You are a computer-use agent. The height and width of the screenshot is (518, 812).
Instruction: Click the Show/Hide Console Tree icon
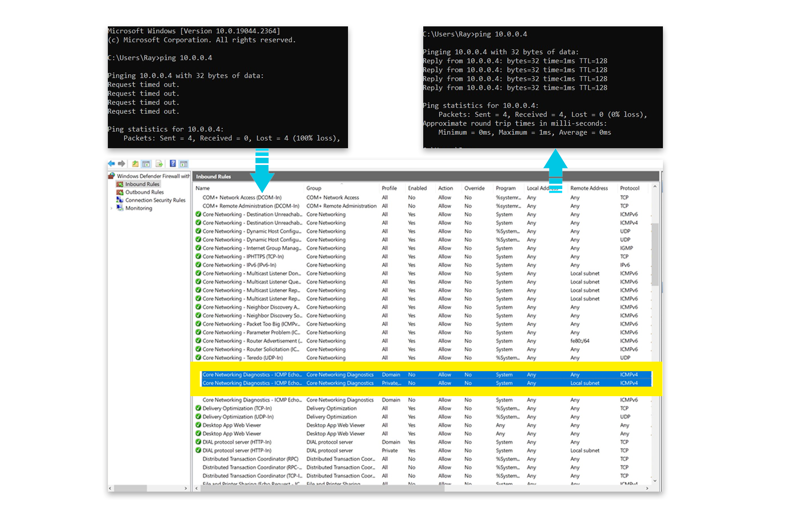[146, 164]
